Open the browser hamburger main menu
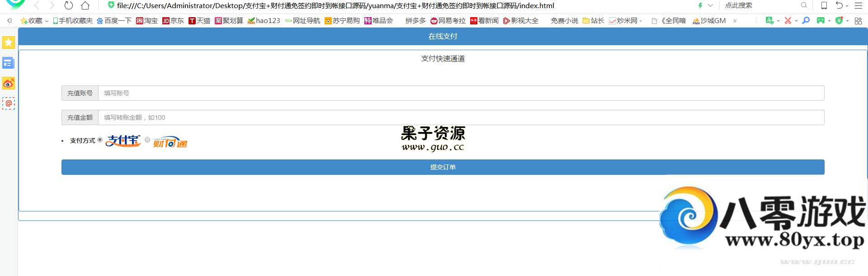The height and width of the screenshot is (276, 868). click(858, 6)
